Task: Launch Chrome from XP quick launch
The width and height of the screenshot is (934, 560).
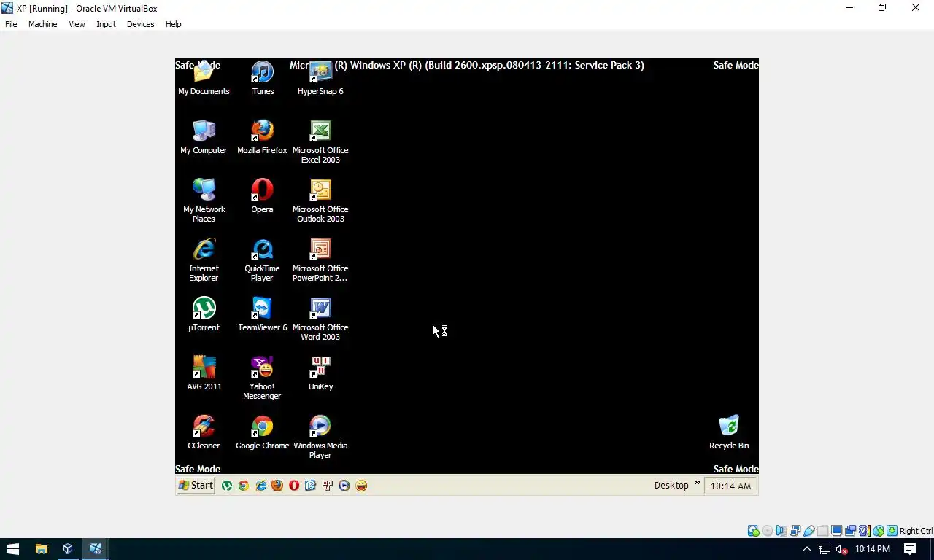Action: coord(244,486)
